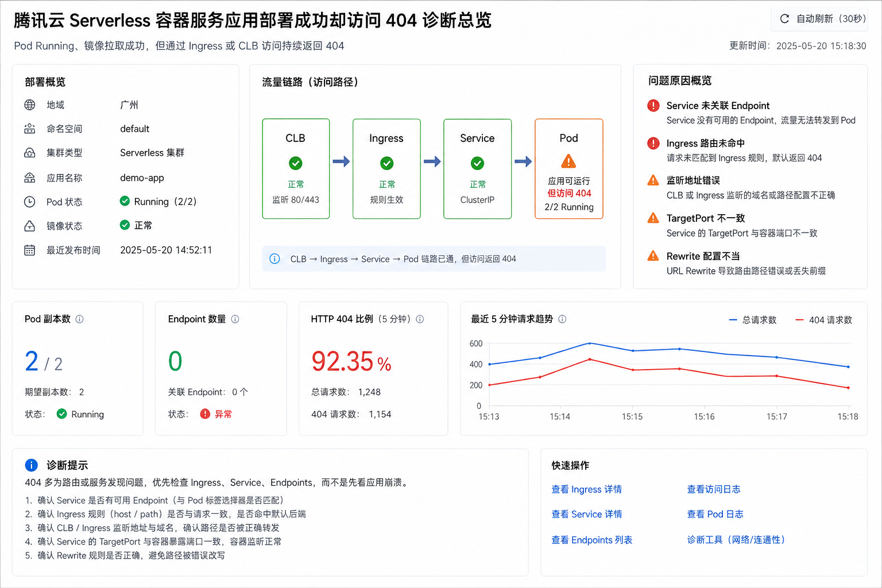The height and width of the screenshot is (588, 882).
Task: Click the green check in CLB node
Action: (x=296, y=164)
